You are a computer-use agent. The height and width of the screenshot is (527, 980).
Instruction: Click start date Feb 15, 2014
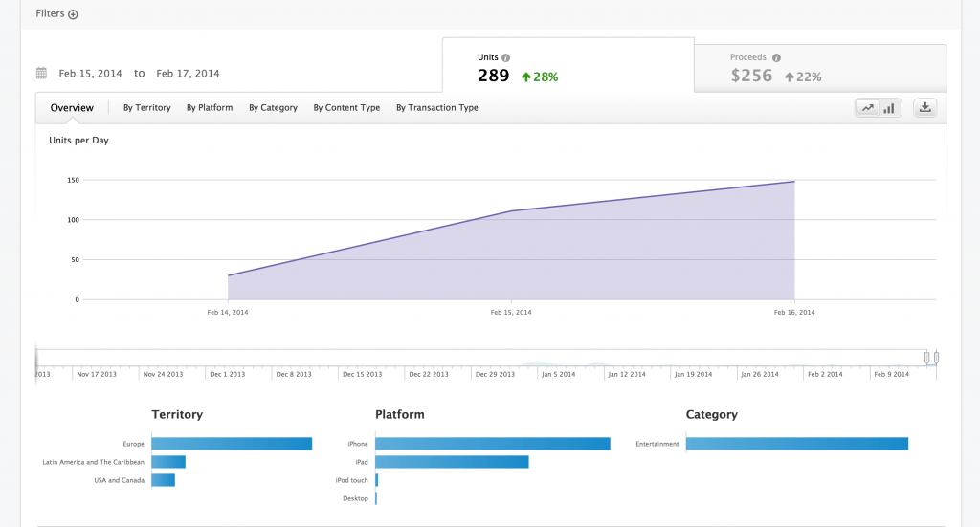90,74
